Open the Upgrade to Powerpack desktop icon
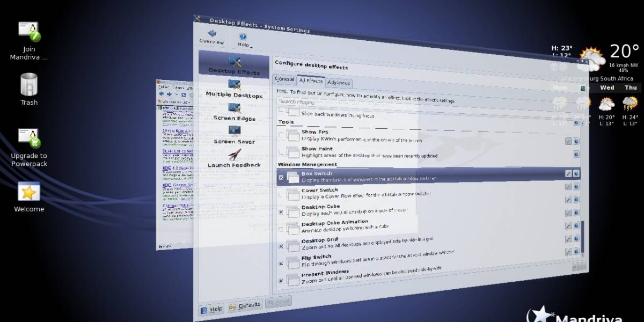The width and height of the screenshot is (644, 322). tap(29, 148)
